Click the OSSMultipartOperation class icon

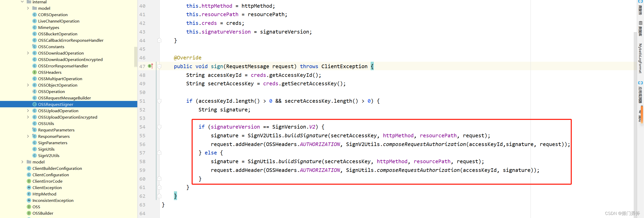pyautogui.click(x=35, y=79)
